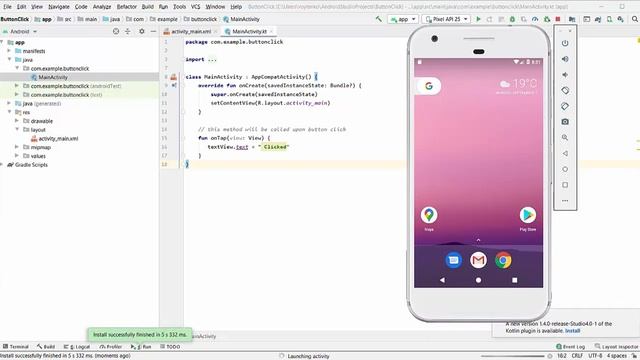Open the app run configuration dropdown
This screenshot has height=360, width=640.
403,19
